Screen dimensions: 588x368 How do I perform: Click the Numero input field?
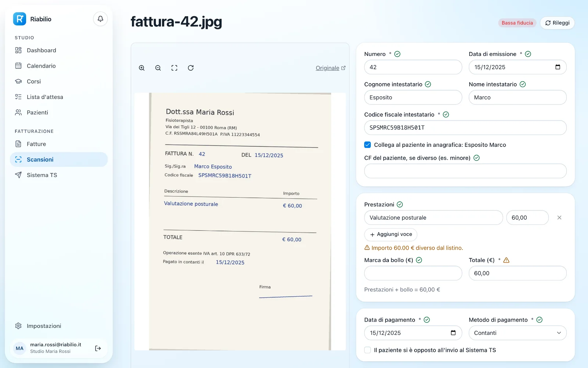click(x=413, y=67)
